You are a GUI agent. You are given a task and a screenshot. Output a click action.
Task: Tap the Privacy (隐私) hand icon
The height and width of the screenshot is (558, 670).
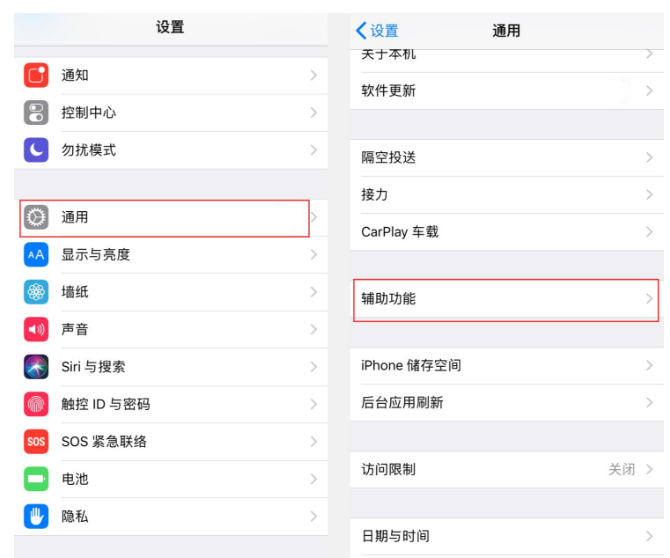click(x=36, y=516)
